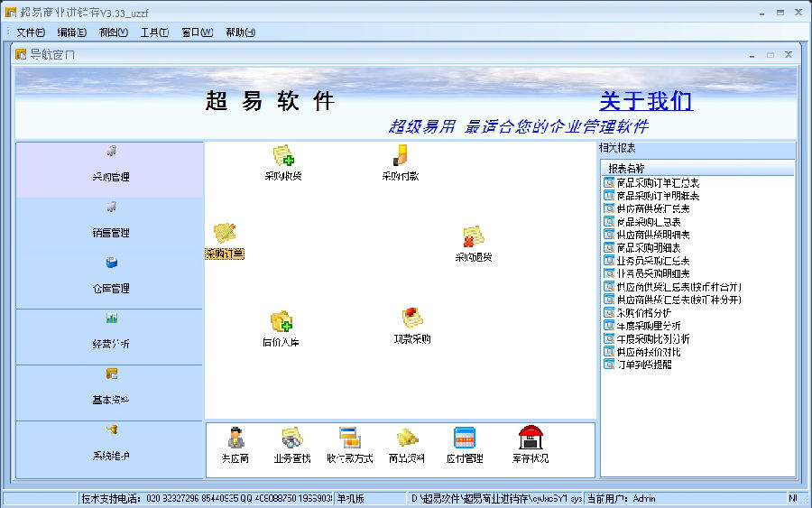This screenshot has height=508, width=812.
Task: Open report 年度采购比例分析
Action: pos(647,338)
